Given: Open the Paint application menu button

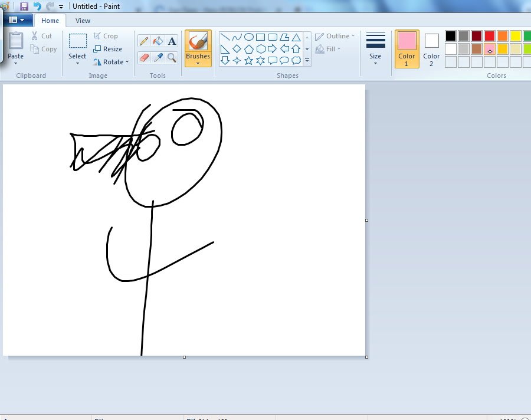Looking at the screenshot, I should (x=17, y=20).
